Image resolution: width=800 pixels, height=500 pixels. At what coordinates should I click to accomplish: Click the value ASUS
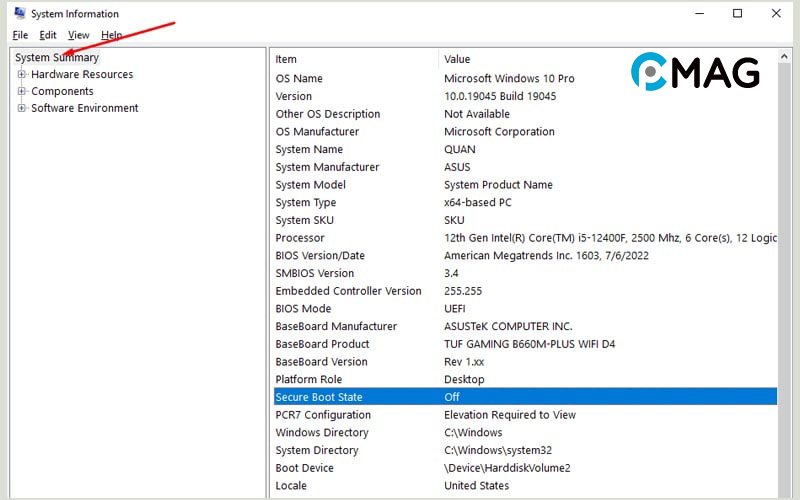click(x=457, y=167)
